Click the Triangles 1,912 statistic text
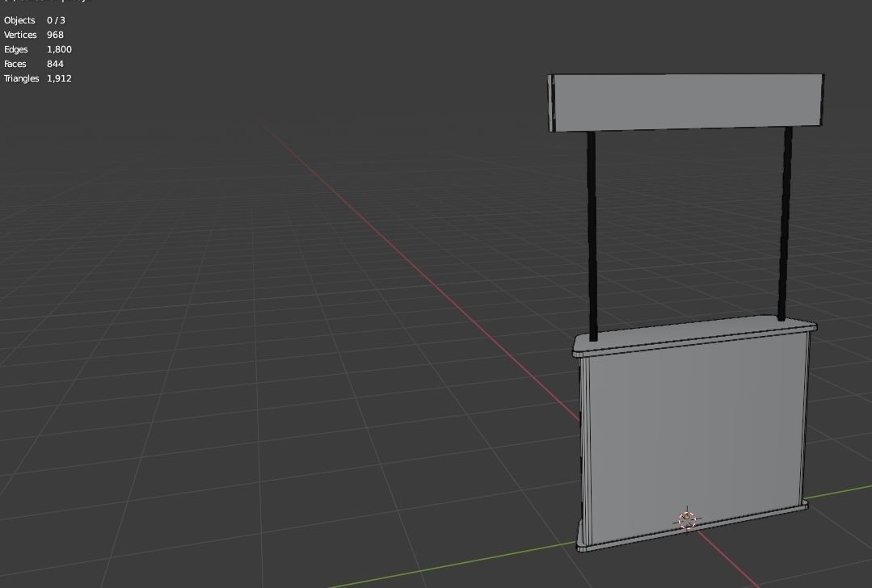The image size is (872, 588). tap(38, 78)
